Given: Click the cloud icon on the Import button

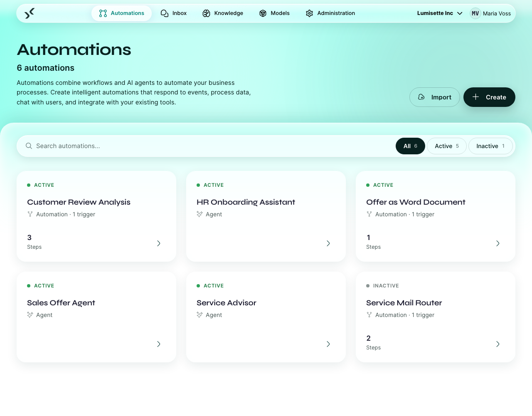Looking at the screenshot, I should 421,97.
